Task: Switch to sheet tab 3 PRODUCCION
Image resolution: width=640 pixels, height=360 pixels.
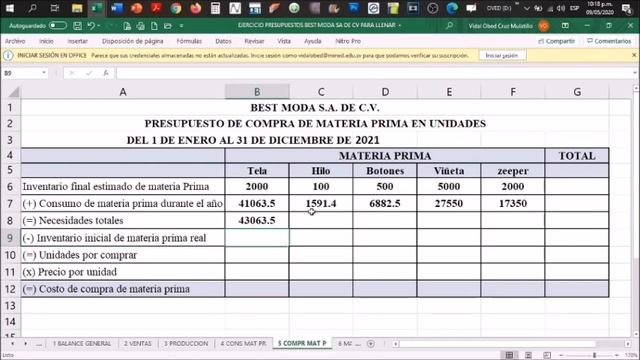Action: click(186, 344)
